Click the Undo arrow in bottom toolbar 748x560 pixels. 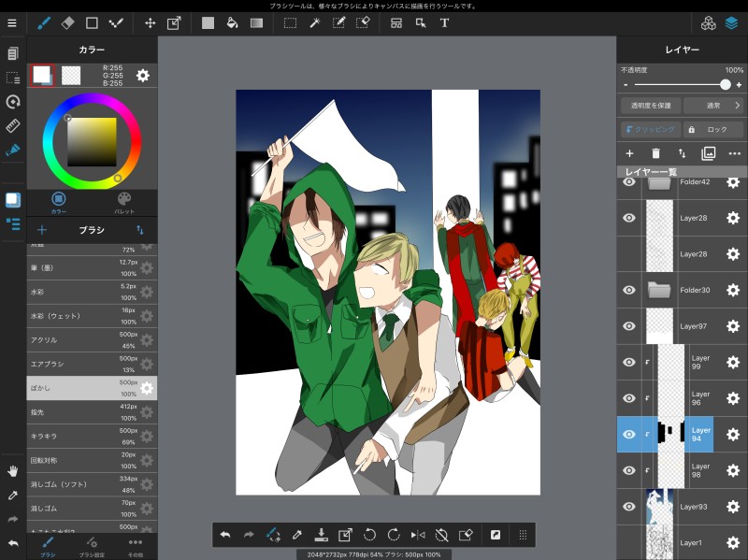tap(225, 535)
